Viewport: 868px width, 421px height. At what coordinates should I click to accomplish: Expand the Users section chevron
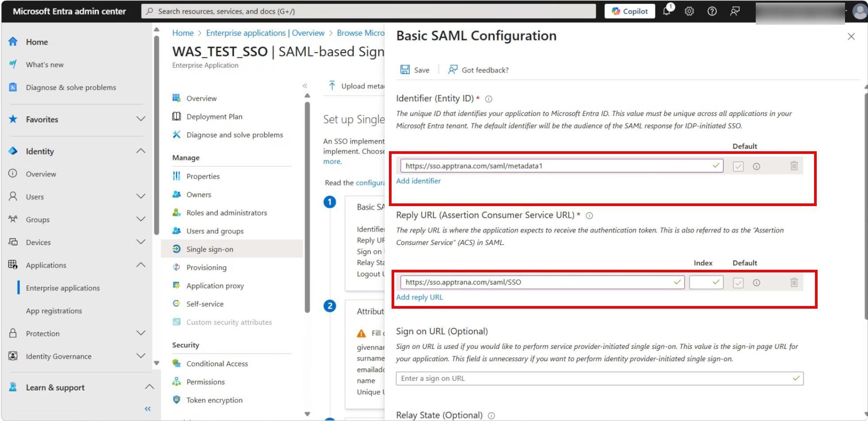141,196
